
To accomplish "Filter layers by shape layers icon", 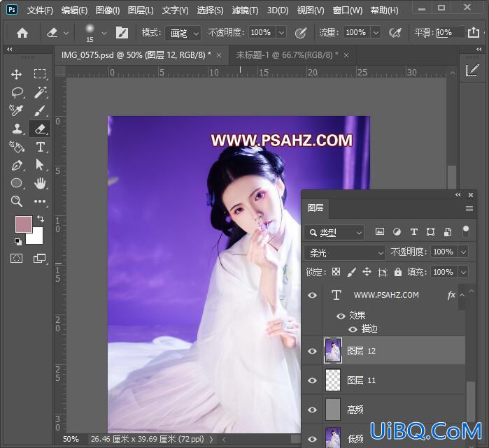I will pyautogui.click(x=431, y=232).
